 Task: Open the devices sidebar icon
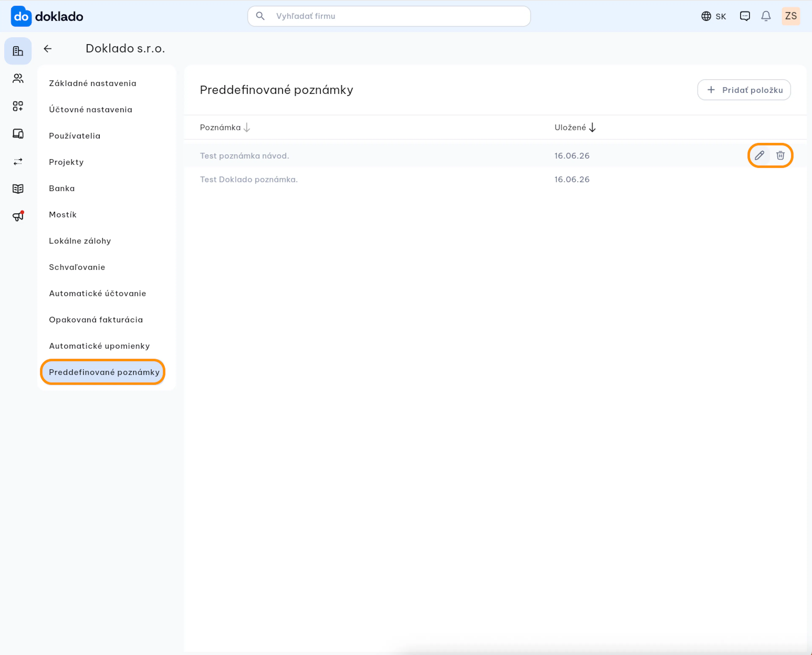18,134
